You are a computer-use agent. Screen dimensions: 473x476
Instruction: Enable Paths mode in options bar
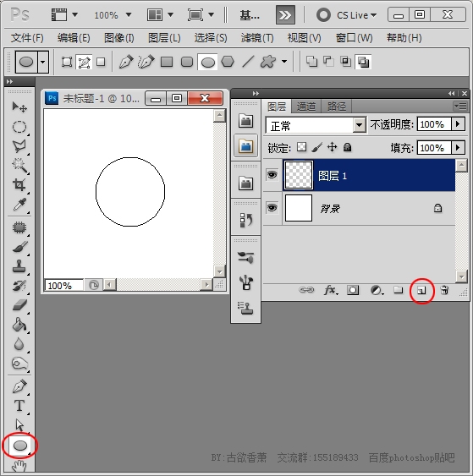pos(84,62)
